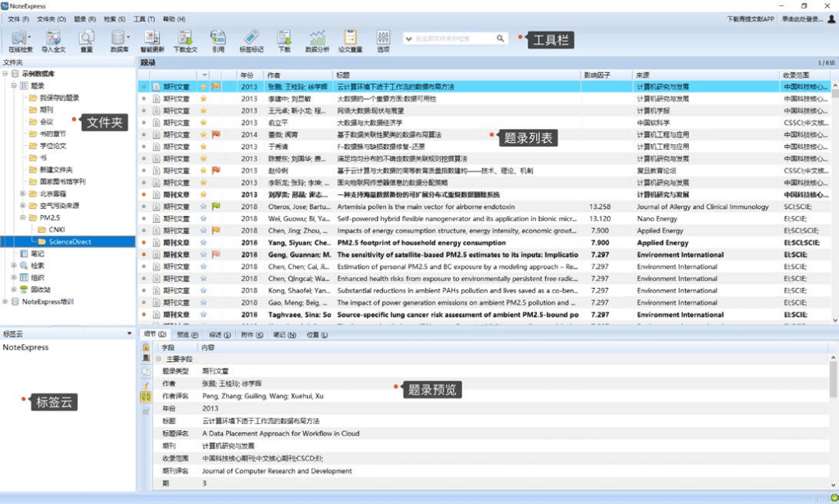Select the 学位论文 folder
This screenshot has width=839, height=504.
tap(53, 146)
